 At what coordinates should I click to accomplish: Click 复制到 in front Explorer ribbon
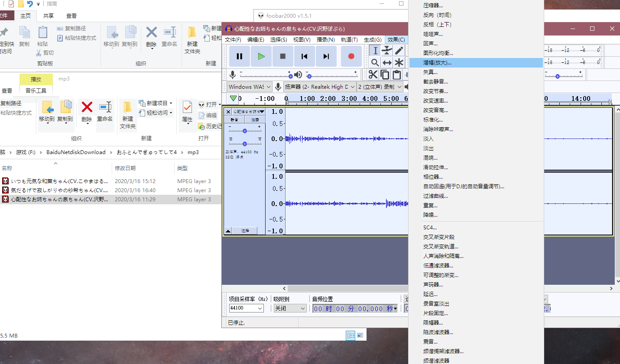tap(65, 112)
